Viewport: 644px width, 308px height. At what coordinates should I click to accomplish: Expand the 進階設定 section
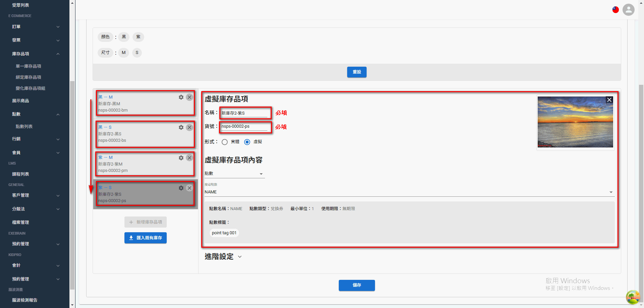(223, 257)
